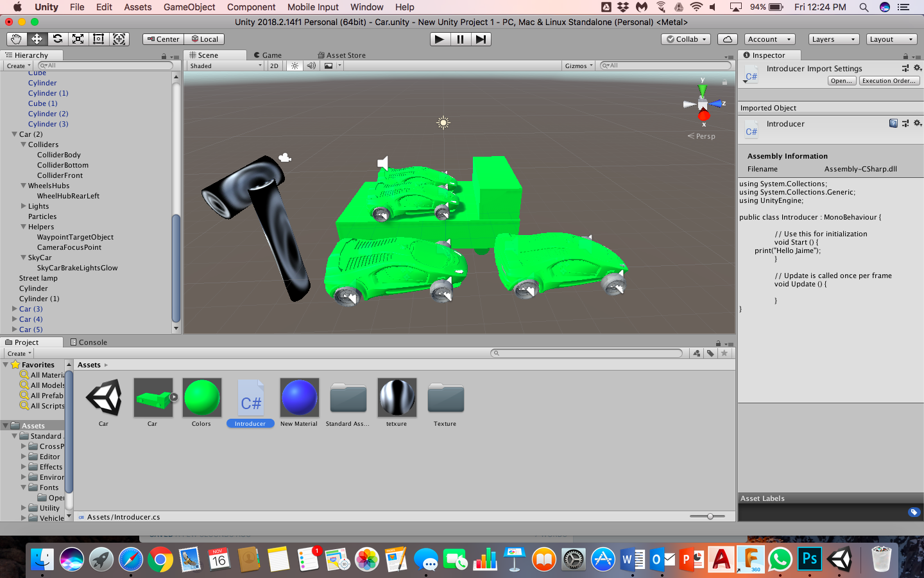Open the Layers dropdown
The width and height of the screenshot is (924, 578).
834,39
